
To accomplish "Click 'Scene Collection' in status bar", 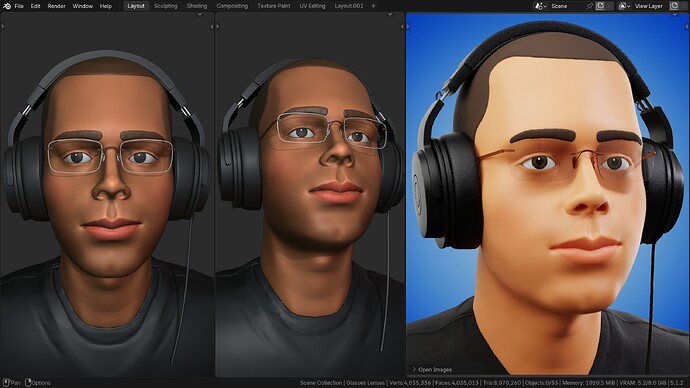I will pyautogui.click(x=321, y=383).
